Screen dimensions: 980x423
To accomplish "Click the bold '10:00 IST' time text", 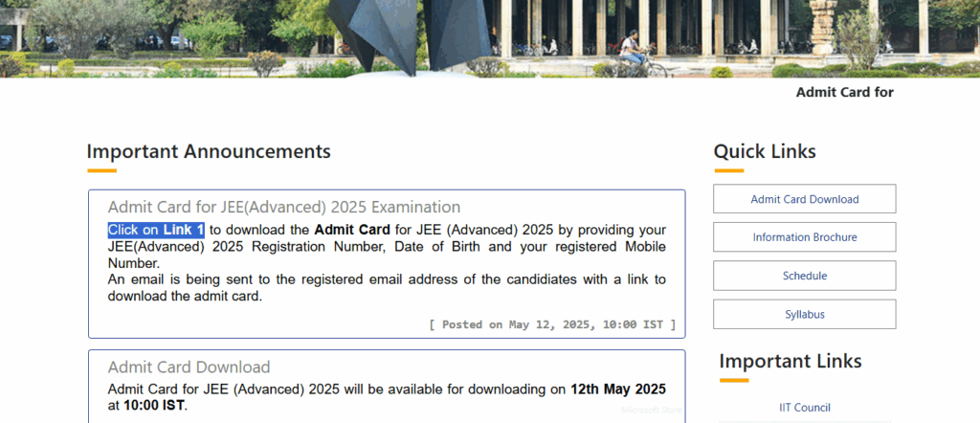I will (153, 405).
